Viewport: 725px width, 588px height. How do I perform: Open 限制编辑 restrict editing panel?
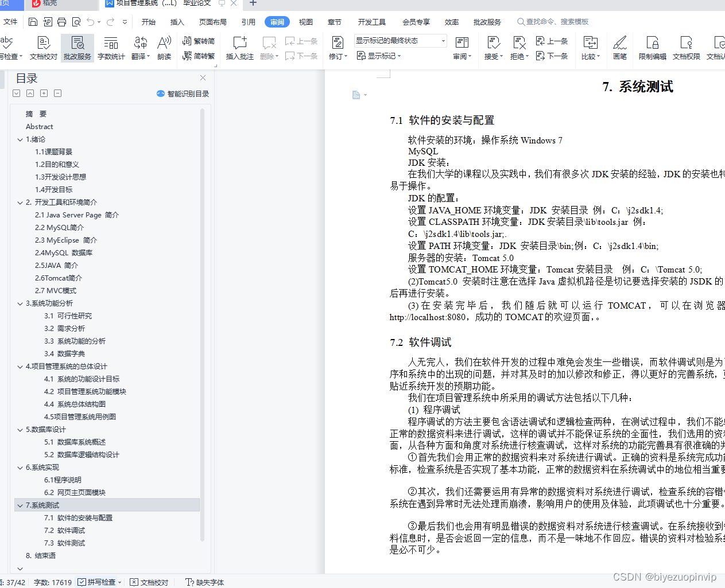pos(652,48)
